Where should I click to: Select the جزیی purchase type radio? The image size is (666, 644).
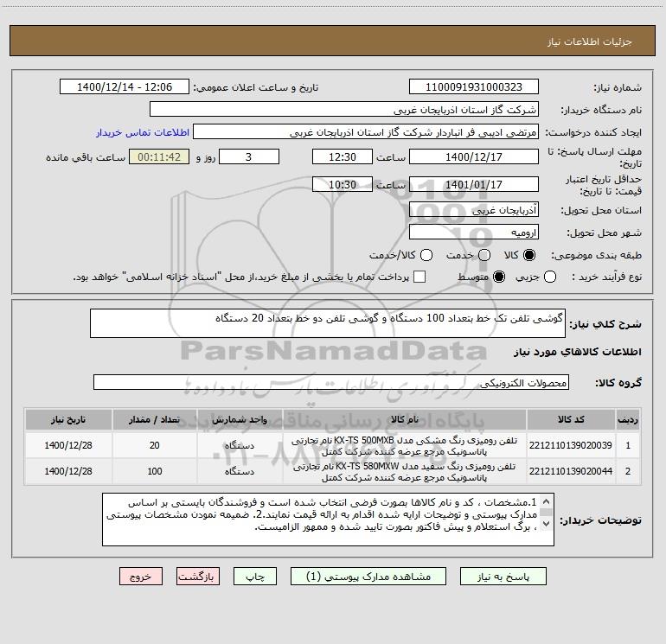tap(550, 277)
